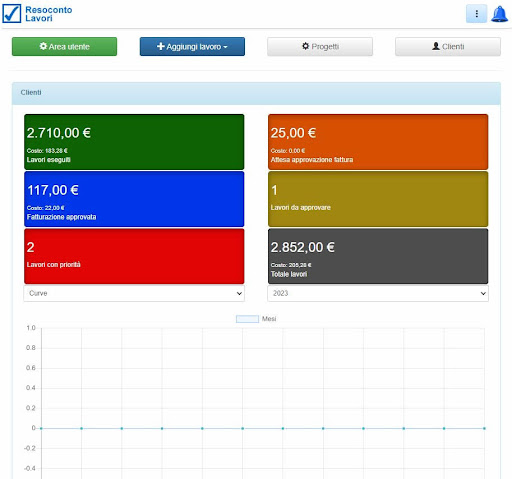Click the 25,00 € amount

(293, 133)
